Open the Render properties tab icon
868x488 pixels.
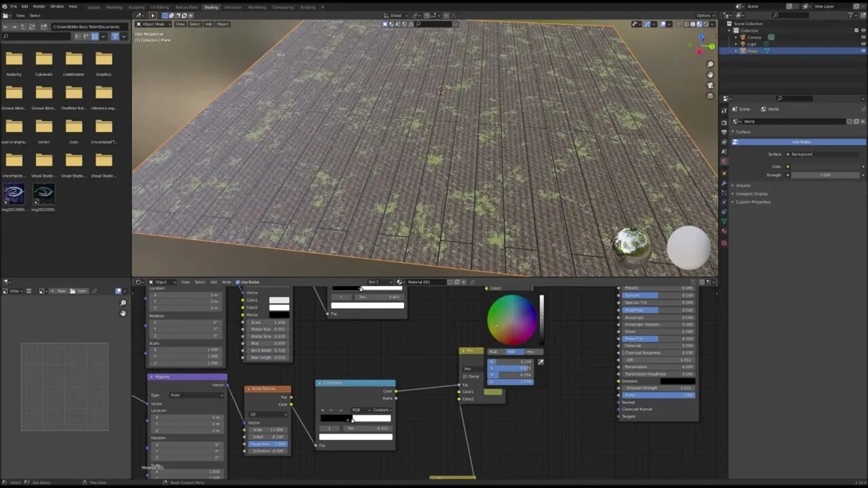tap(724, 121)
